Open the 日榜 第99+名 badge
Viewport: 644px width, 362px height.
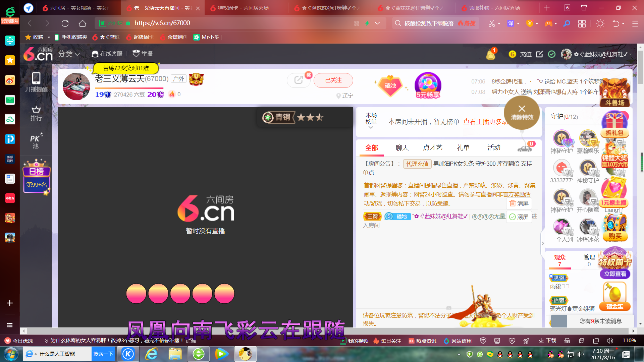(36, 177)
